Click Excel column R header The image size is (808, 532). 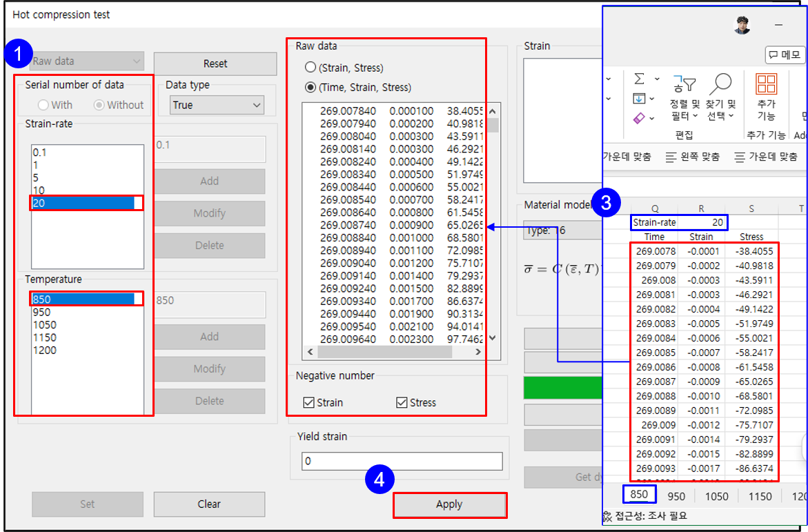tap(701, 209)
